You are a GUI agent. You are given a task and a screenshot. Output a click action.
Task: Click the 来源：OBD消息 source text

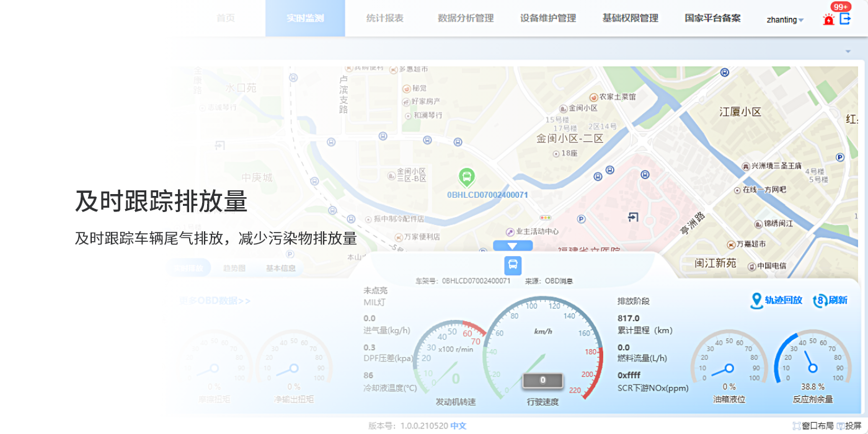tap(549, 281)
